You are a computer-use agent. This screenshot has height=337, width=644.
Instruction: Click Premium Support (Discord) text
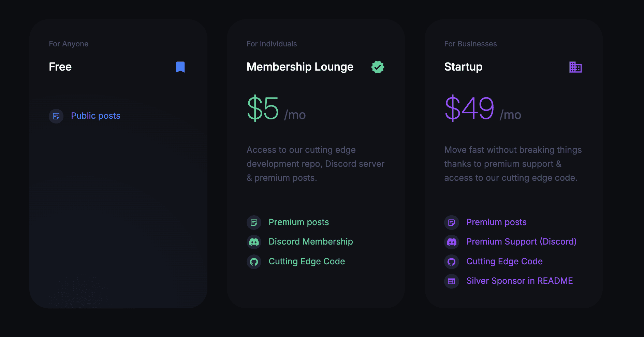pos(522,241)
